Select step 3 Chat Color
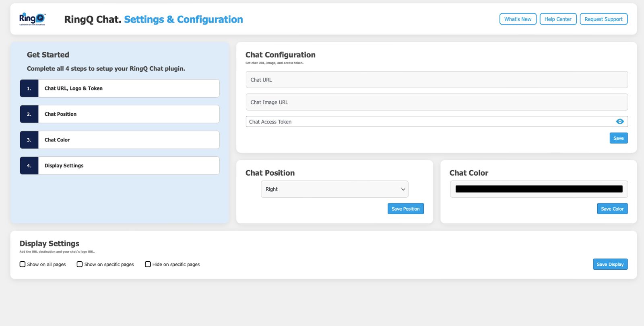644x326 pixels. click(120, 140)
